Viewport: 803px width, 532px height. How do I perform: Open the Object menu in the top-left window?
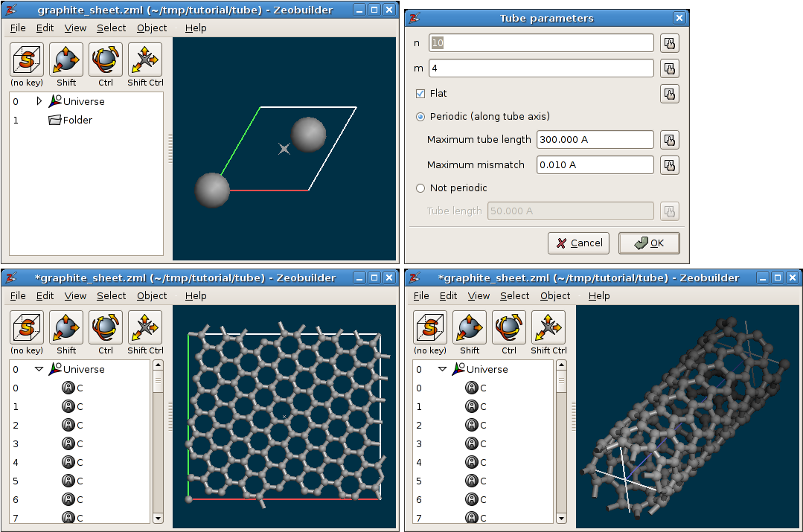pos(151,28)
